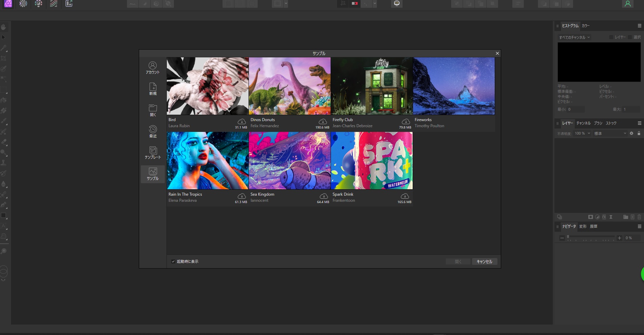The image size is (644, 335).
Task: Download the Spark Drink sample
Action: click(x=405, y=196)
